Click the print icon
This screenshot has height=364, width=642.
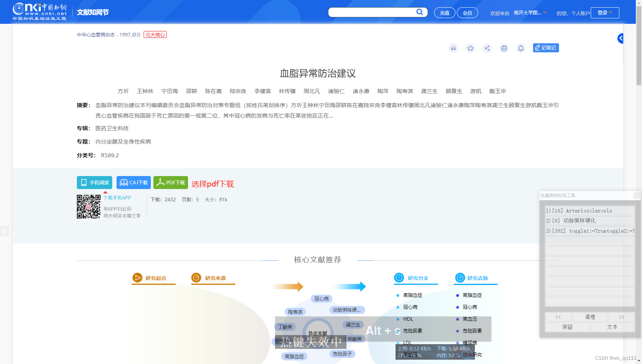[x=504, y=48]
